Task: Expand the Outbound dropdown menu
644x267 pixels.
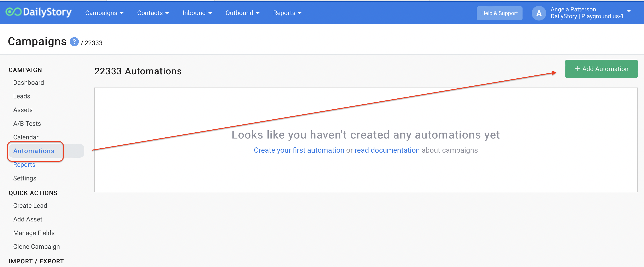Action: pyautogui.click(x=242, y=13)
